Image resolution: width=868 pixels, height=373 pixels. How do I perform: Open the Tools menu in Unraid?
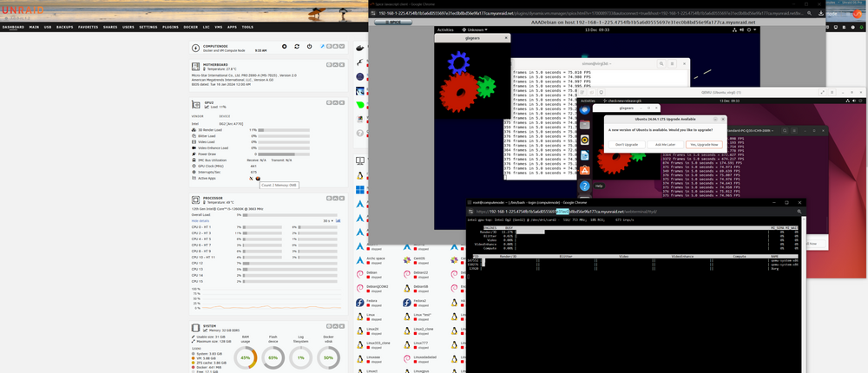(247, 27)
